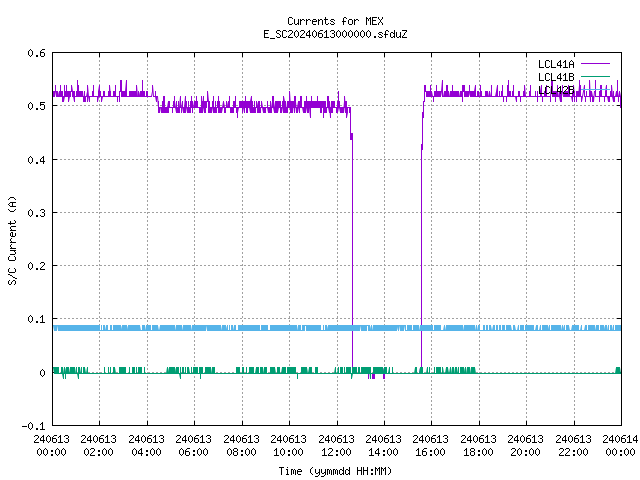The width and height of the screenshot is (640, 480).
Task: Select the file name E_SC20240613000000.sfduZ
Action: 335,34
